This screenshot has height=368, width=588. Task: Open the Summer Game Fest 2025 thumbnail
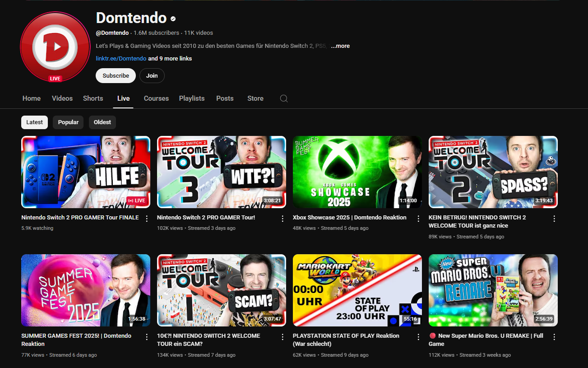click(x=86, y=290)
